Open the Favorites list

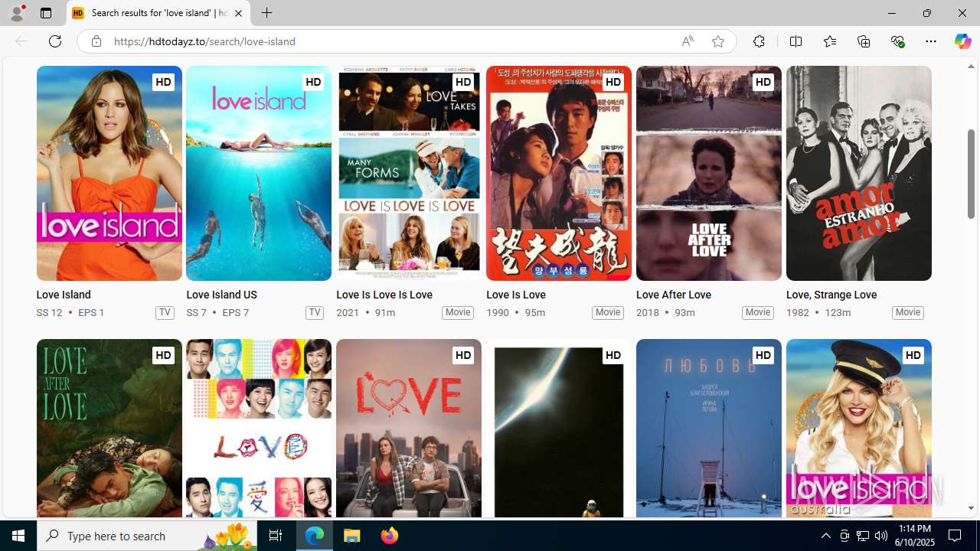[x=829, y=41]
